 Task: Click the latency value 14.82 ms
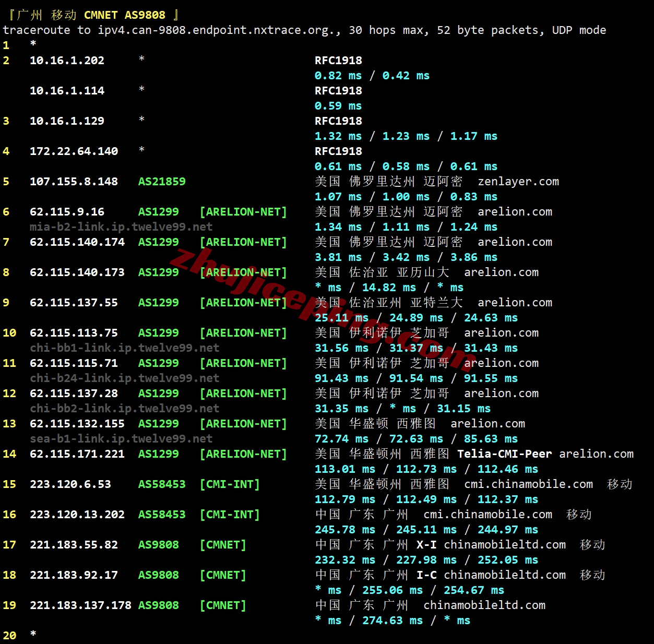click(389, 288)
